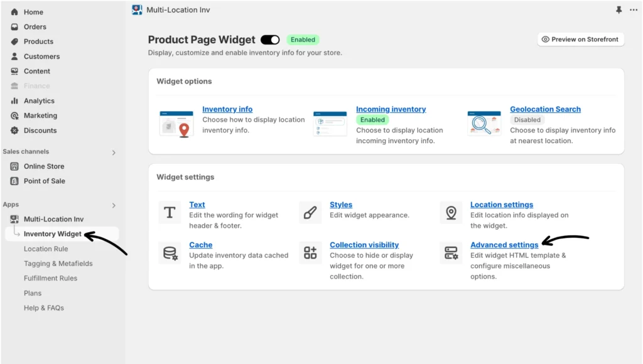The width and height of the screenshot is (643, 364).
Task: Open the Inventory info link
Action: click(x=227, y=109)
